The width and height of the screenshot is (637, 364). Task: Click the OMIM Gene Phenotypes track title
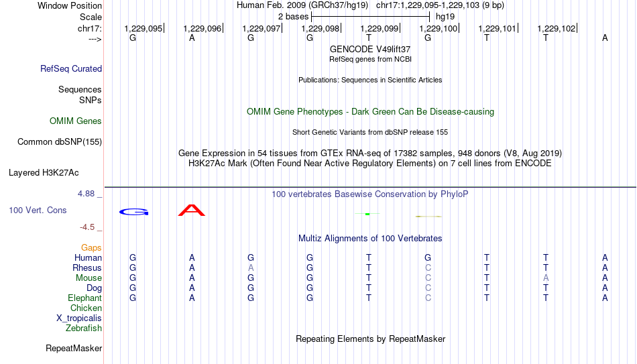click(x=370, y=112)
